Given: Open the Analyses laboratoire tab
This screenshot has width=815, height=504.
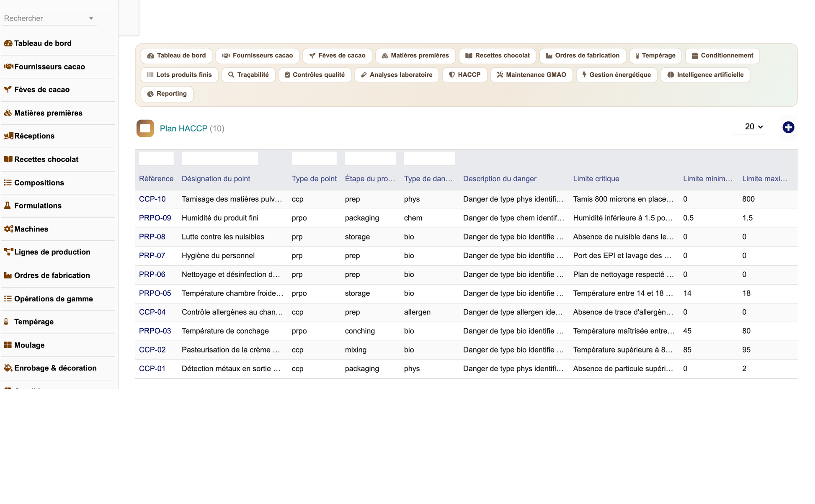Looking at the screenshot, I should (396, 75).
